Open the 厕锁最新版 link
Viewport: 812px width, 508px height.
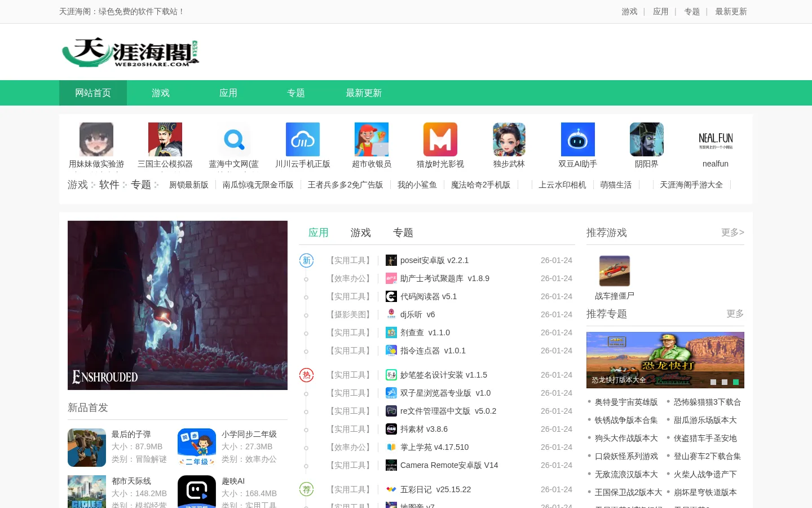(189, 185)
